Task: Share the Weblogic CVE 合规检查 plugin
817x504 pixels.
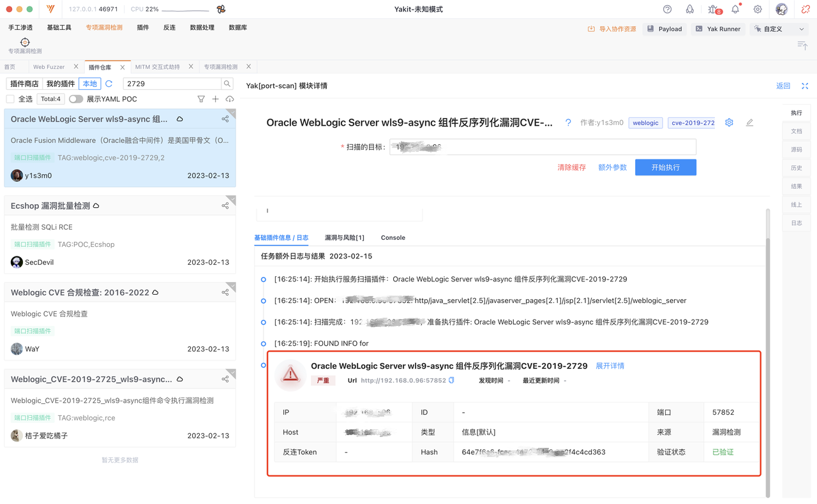Action: pyautogui.click(x=225, y=292)
